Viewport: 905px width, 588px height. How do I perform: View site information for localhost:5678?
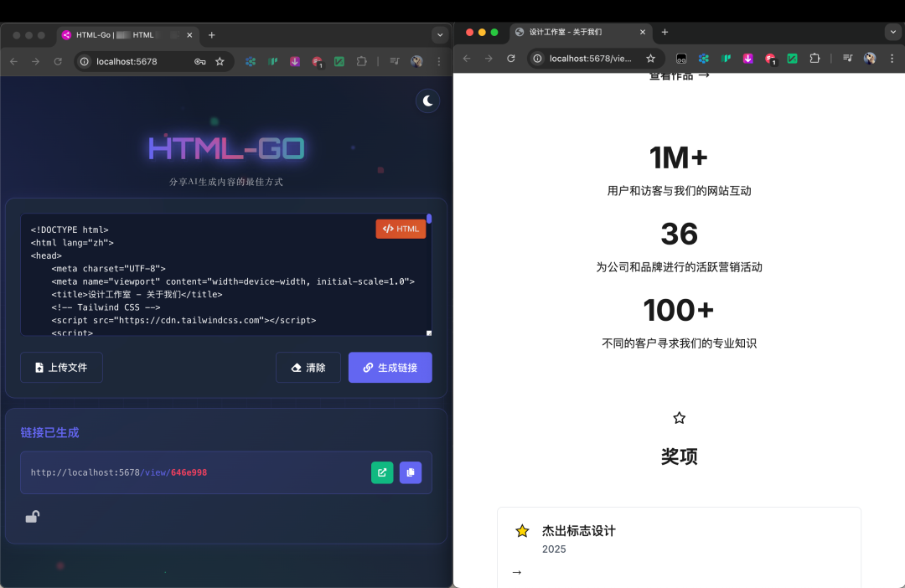click(85, 61)
